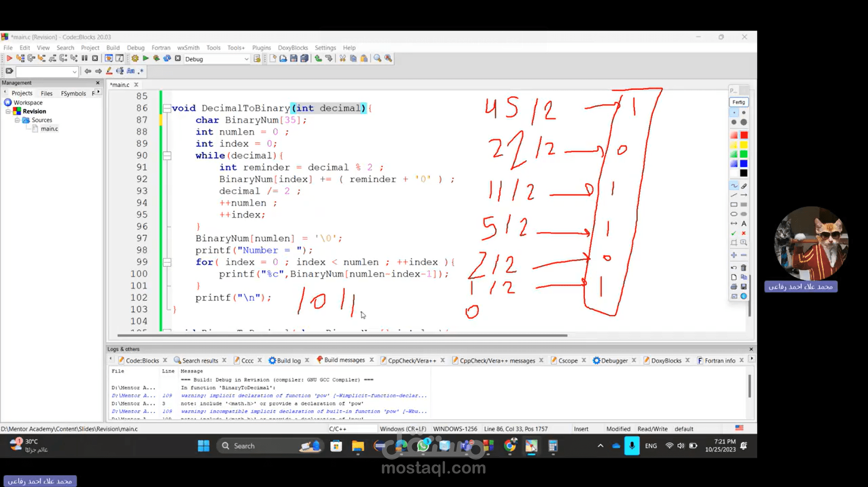Select the outlined rectangle tool in annotation palette
Image resolution: width=868 pixels, height=487 pixels.
[734, 205]
